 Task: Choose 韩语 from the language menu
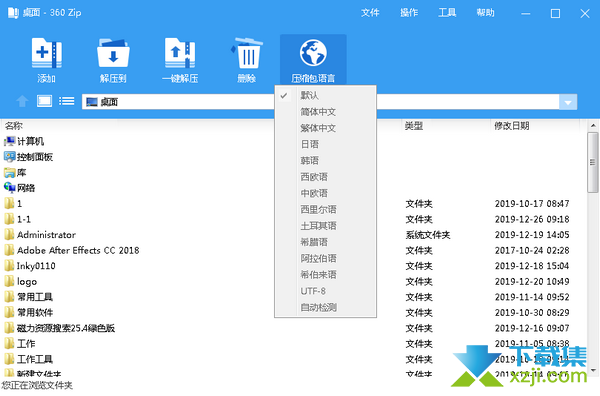[x=326, y=160]
